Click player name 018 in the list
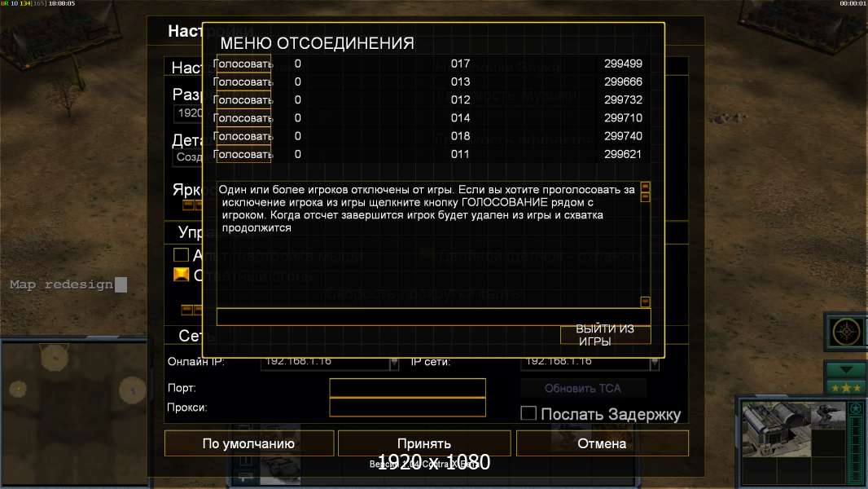The image size is (868, 489). pos(460,136)
